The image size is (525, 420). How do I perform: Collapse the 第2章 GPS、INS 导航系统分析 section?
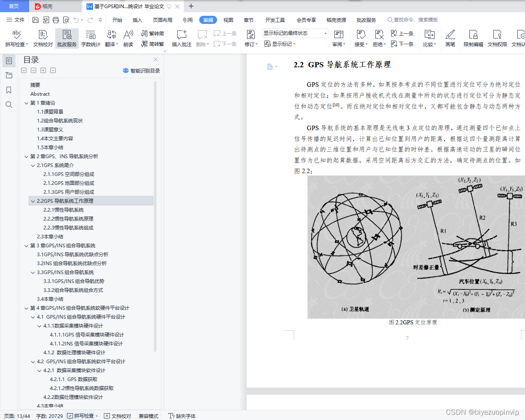coord(26,156)
